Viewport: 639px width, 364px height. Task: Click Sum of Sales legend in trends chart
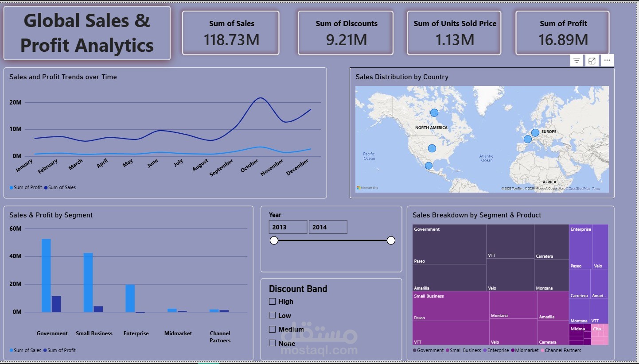point(60,187)
